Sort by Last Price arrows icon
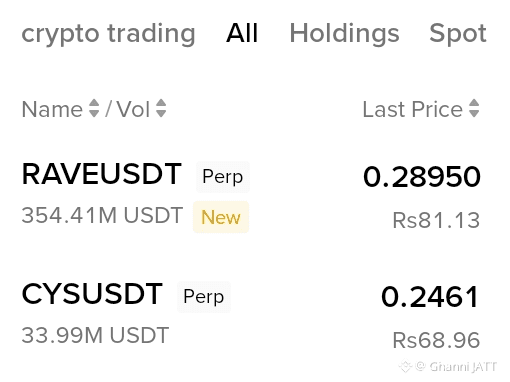The image size is (510, 382). 474,108
